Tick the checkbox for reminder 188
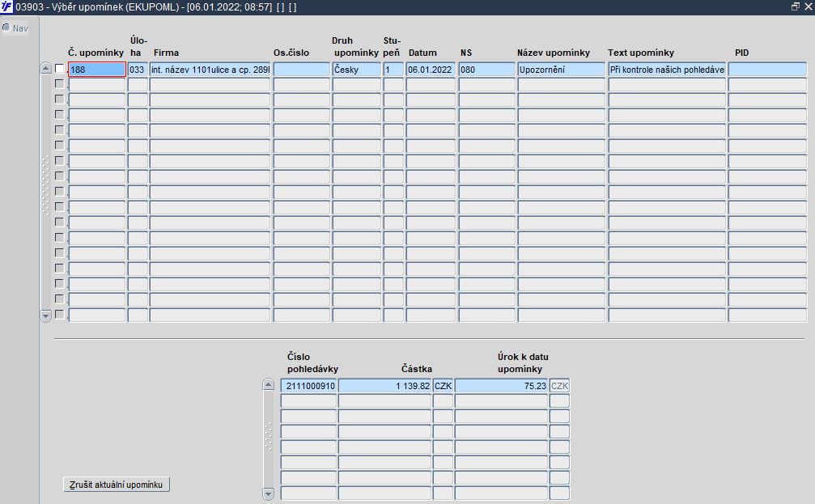This screenshot has width=815, height=504. 60,69
